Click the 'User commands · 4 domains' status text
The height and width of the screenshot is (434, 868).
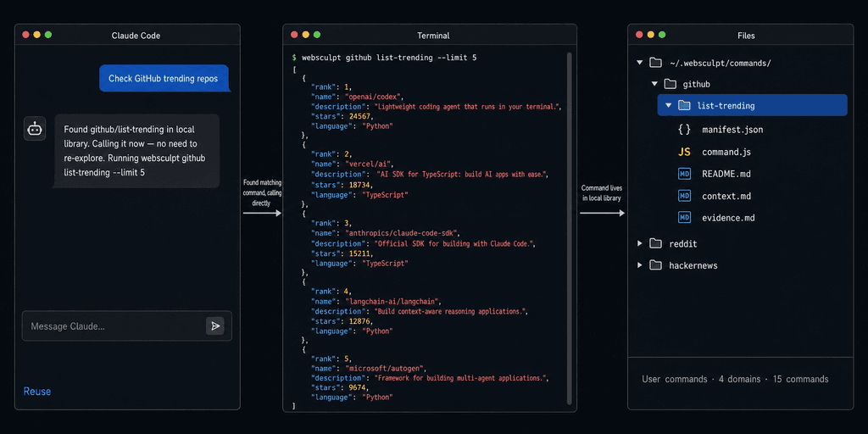pos(735,379)
